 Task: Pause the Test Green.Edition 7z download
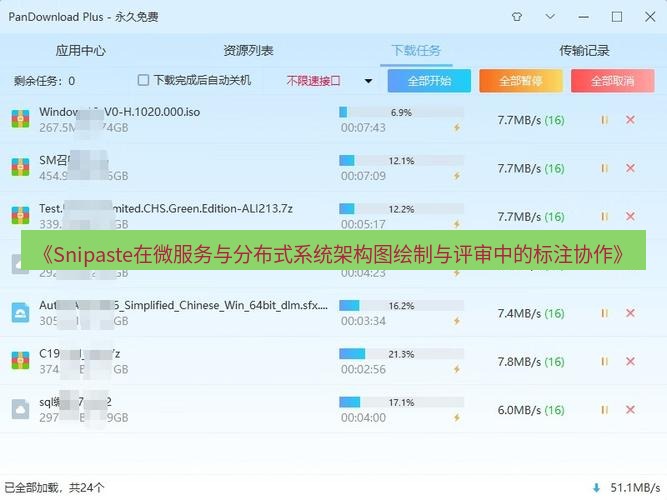coord(604,217)
